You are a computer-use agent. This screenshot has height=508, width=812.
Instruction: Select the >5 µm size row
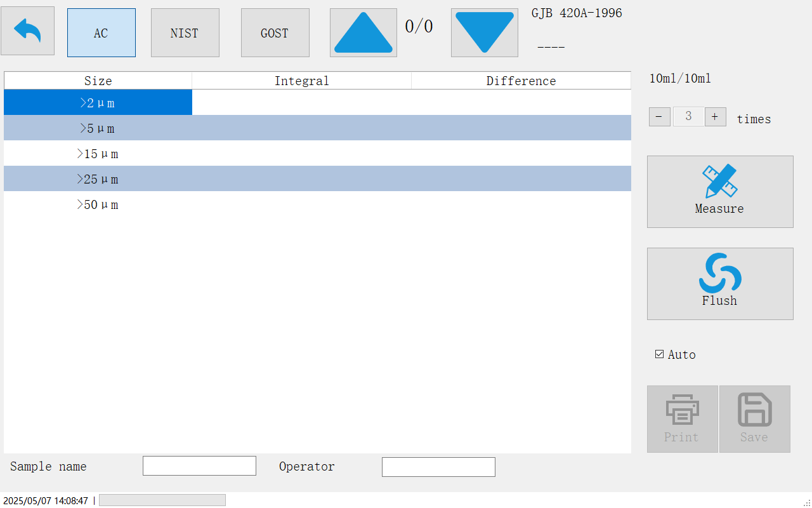tap(98, 128)
